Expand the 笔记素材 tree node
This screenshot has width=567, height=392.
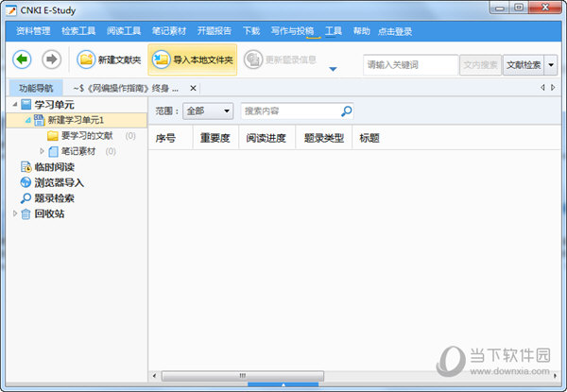[42, 150]
